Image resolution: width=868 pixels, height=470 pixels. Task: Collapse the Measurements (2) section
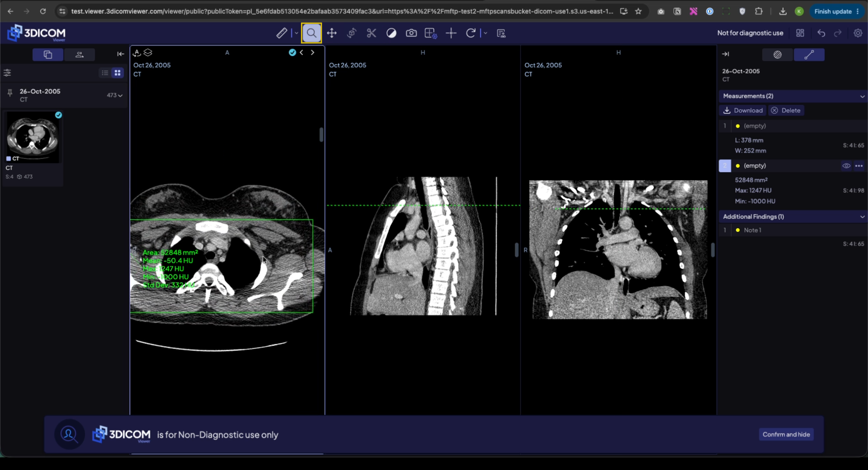(793, 96)
